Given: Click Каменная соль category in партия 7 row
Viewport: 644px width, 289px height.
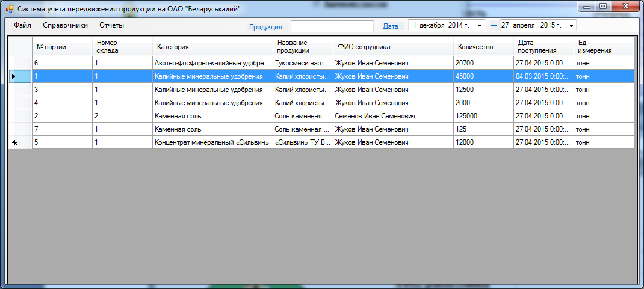Looking at the screenshot, I should tap(212, 130).
